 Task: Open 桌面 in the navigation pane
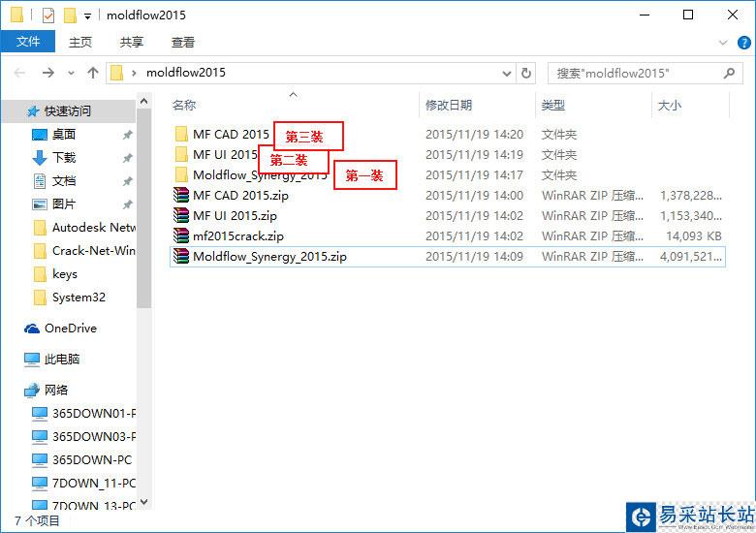pos(64,134)
